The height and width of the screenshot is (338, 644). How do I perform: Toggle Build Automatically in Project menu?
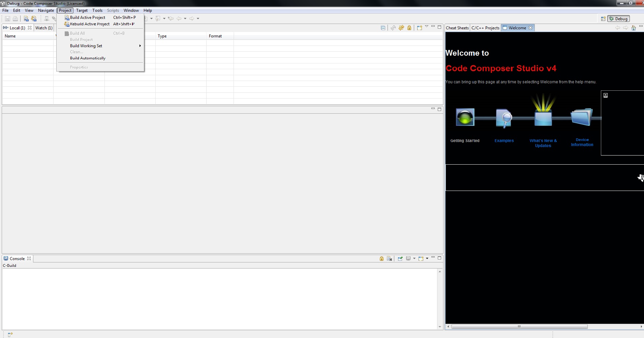click(100, 58)
